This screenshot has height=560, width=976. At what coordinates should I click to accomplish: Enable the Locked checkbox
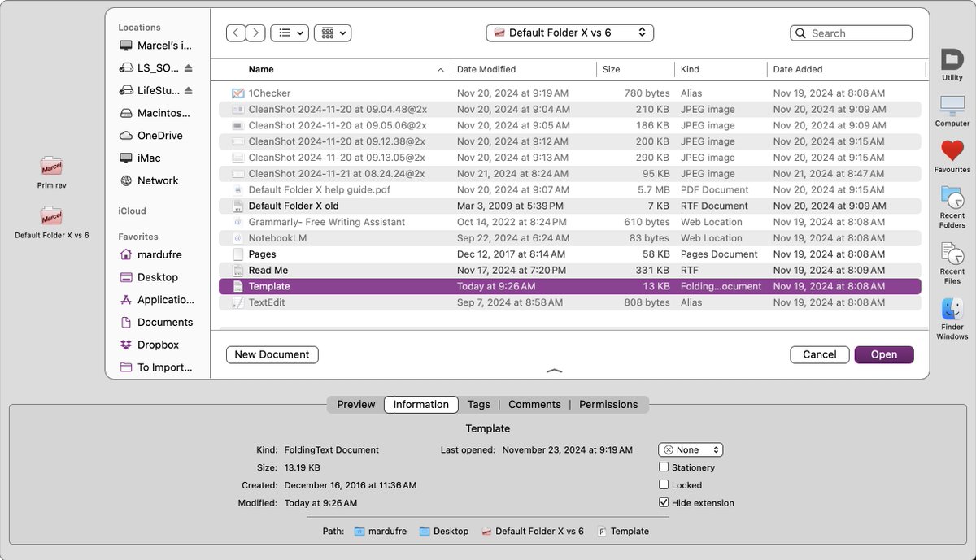[x=664, y=485]
